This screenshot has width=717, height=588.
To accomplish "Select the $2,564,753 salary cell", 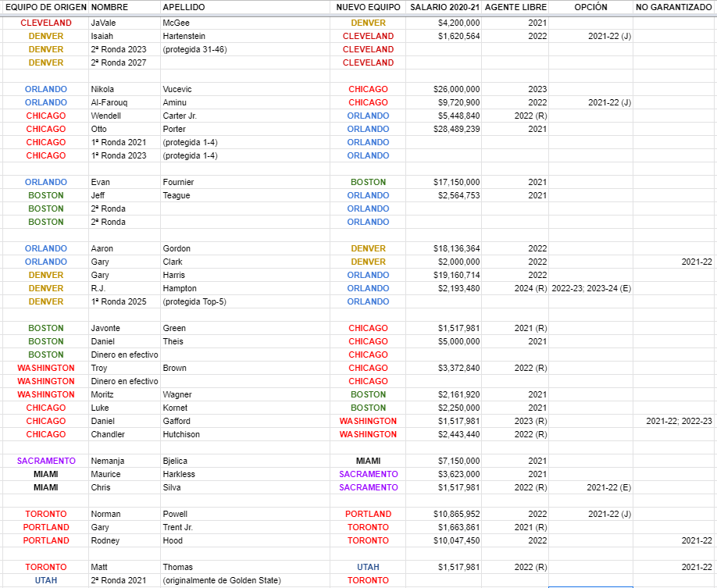I will (x=444, y=195).
